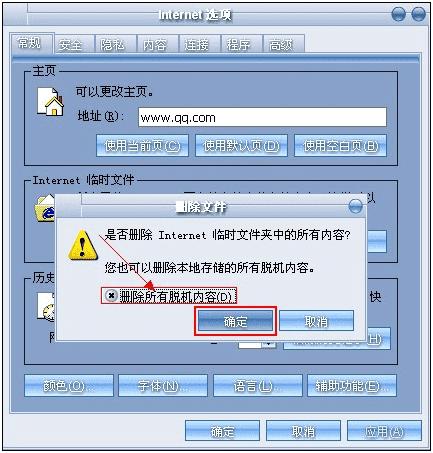Viewport: 433px width, 453px height.
Task: Click 使用空白页(B) button
Action: click(340, 146)
